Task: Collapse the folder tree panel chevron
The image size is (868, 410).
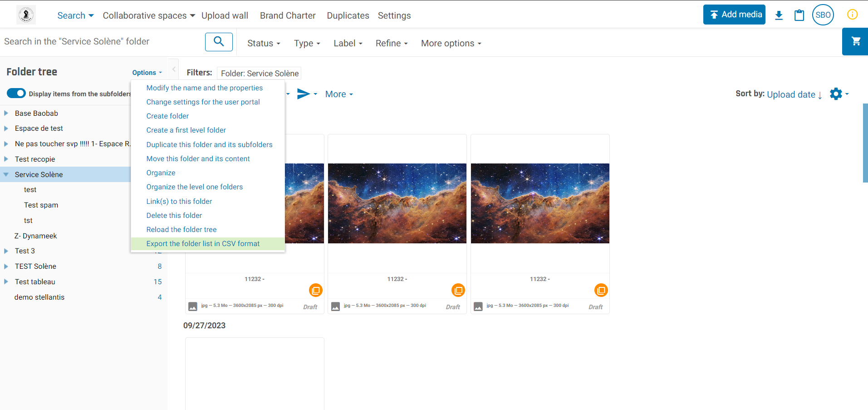Action: click(x=173, y=69)
